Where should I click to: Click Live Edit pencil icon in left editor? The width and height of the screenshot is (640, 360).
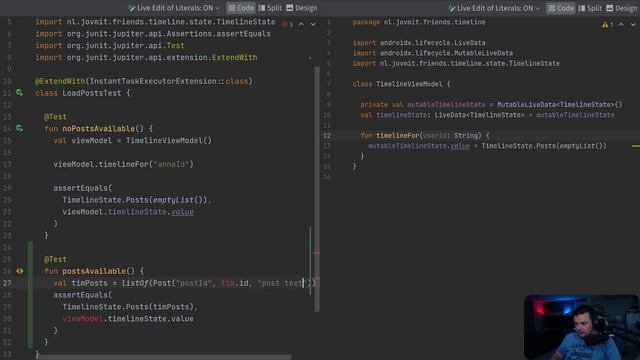[131, 8]
